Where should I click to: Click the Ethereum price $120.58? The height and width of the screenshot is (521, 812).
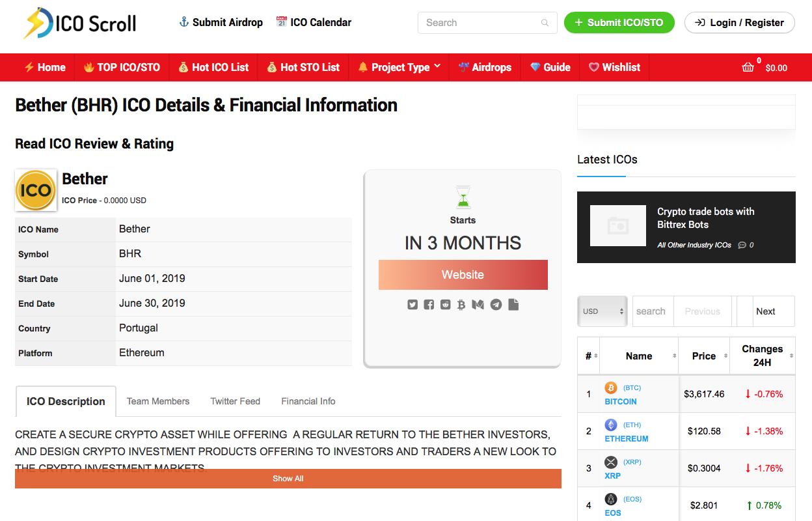[x=704, y=431]
